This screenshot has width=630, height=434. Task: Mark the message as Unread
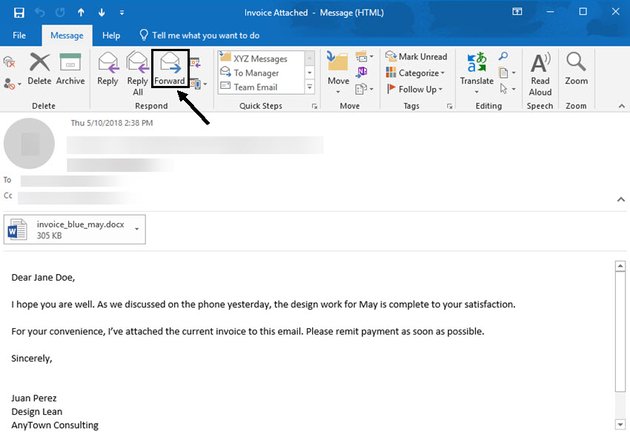416,57
